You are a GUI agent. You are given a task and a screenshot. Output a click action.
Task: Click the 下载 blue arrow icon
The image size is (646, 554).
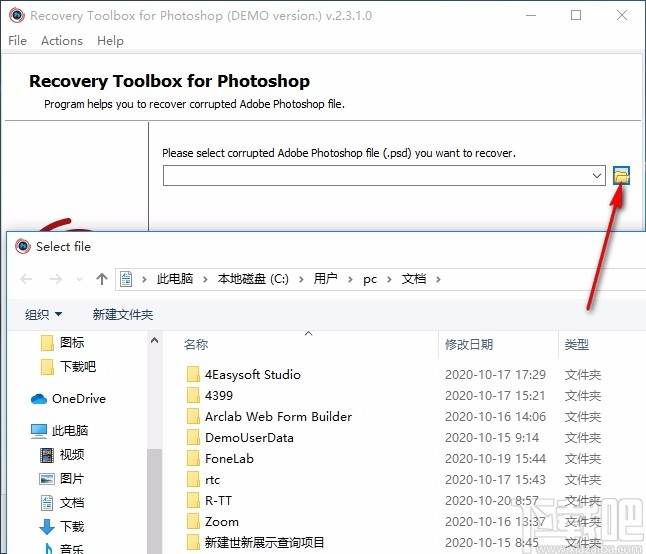click(47, 527)
